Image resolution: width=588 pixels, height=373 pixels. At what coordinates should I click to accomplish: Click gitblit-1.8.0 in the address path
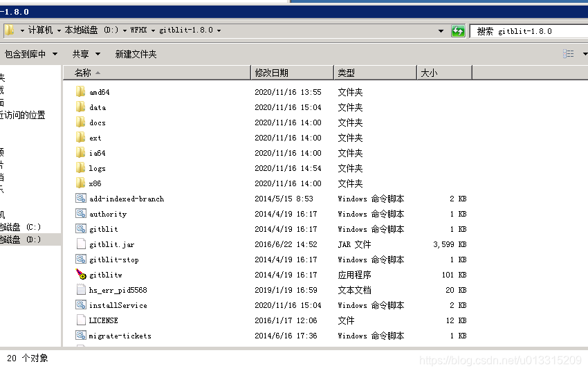tap(186, 30)
